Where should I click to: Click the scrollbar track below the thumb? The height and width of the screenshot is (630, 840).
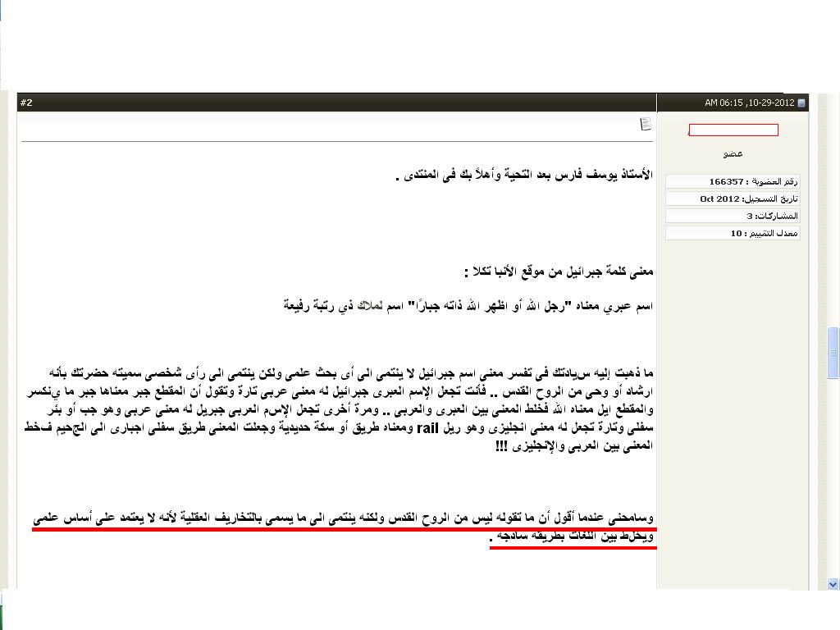[x=833, y=492]
